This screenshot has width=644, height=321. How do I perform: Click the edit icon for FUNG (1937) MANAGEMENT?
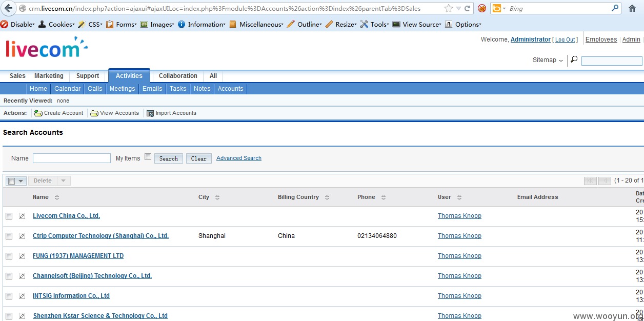coord(22,256)
